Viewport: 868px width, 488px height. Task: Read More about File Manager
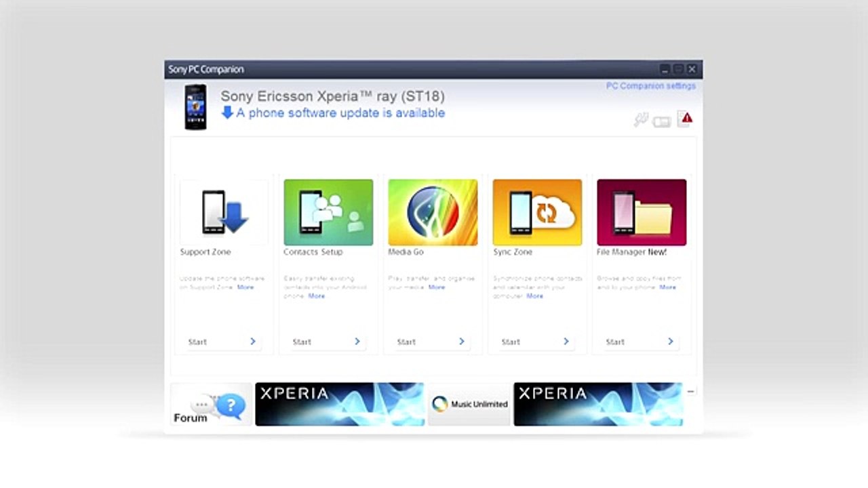pyautogui.click(x=668, y=287)
